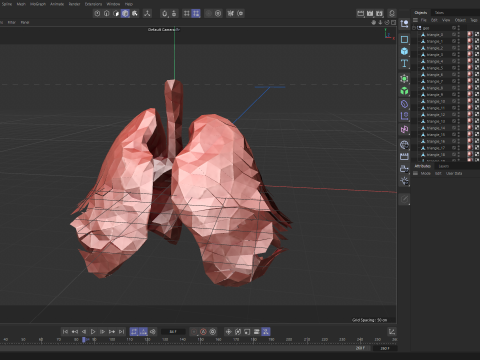Go to start of timeline
Screen dimensions: 480x360
point(65,332)
